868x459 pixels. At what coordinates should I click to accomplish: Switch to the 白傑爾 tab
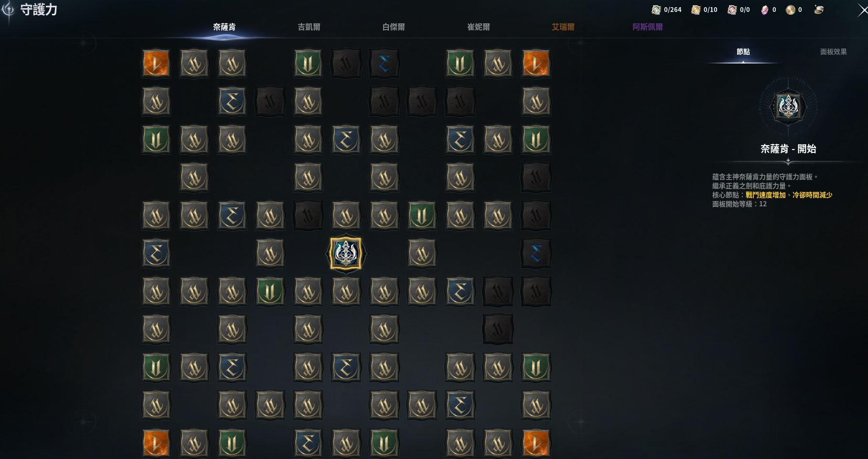[x=394, y=27]
